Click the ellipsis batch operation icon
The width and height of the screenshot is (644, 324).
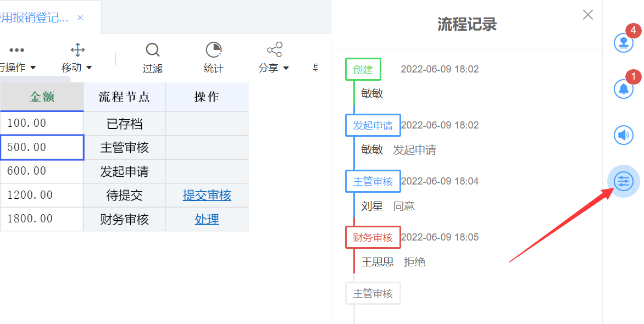coord(17,49)
